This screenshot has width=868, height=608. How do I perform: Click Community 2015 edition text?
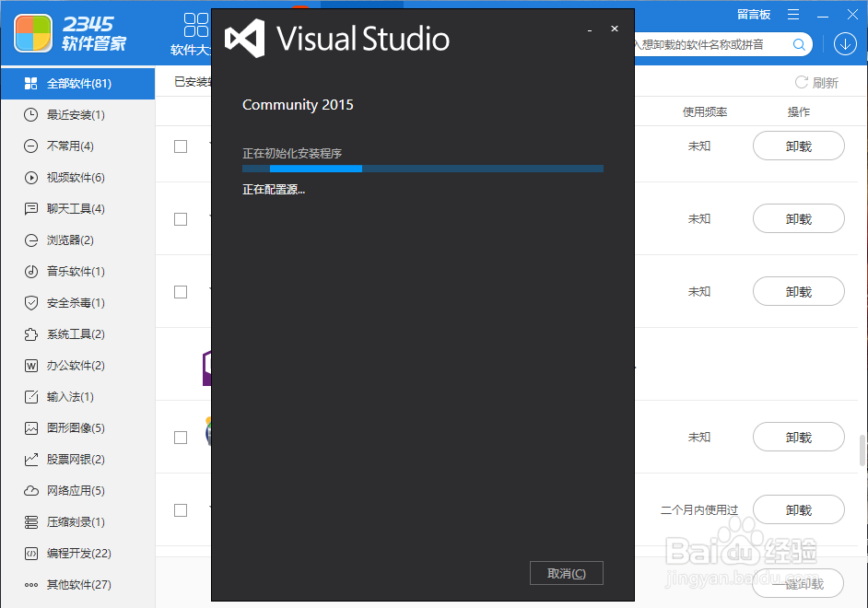(x=298, y=105)
